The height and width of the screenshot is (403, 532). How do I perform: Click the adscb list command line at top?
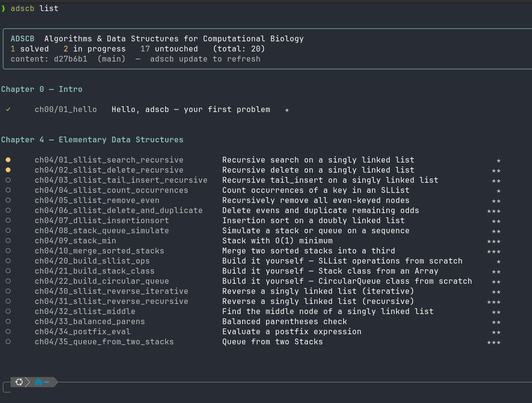[34, 8]
